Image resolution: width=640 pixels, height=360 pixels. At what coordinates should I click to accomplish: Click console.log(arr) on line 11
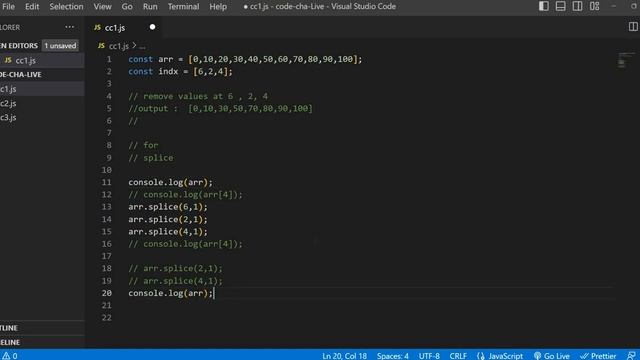pos(170,182)
